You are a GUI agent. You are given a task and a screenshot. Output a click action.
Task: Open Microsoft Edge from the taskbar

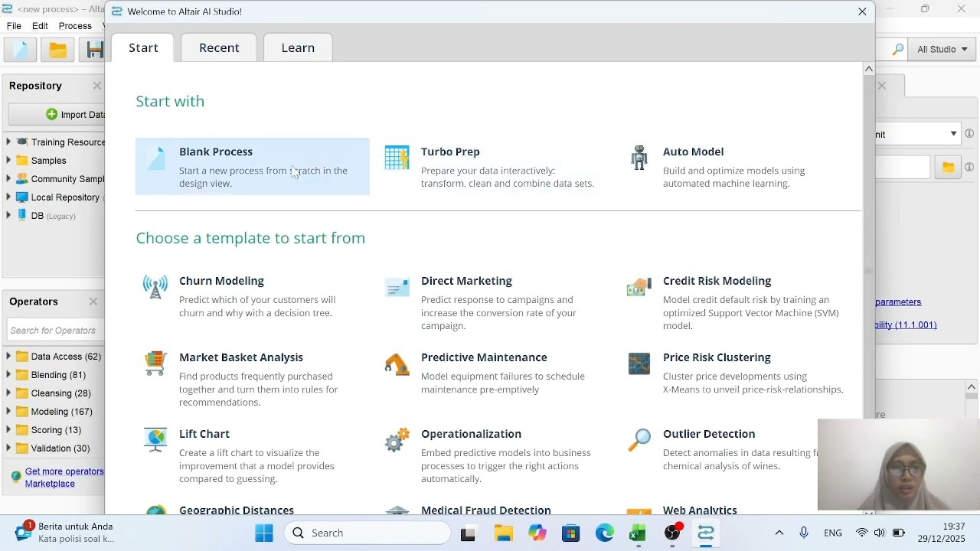[x=605, y=533]
